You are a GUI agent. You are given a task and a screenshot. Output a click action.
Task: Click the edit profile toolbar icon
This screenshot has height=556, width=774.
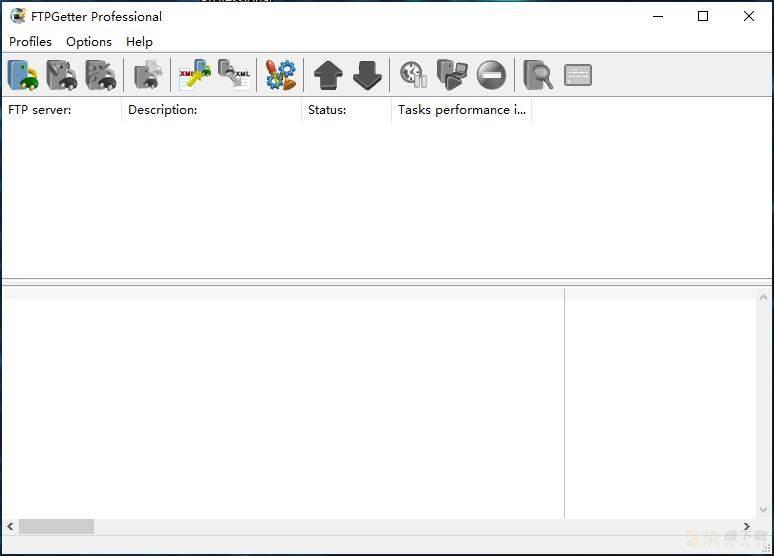click(62, 75)
